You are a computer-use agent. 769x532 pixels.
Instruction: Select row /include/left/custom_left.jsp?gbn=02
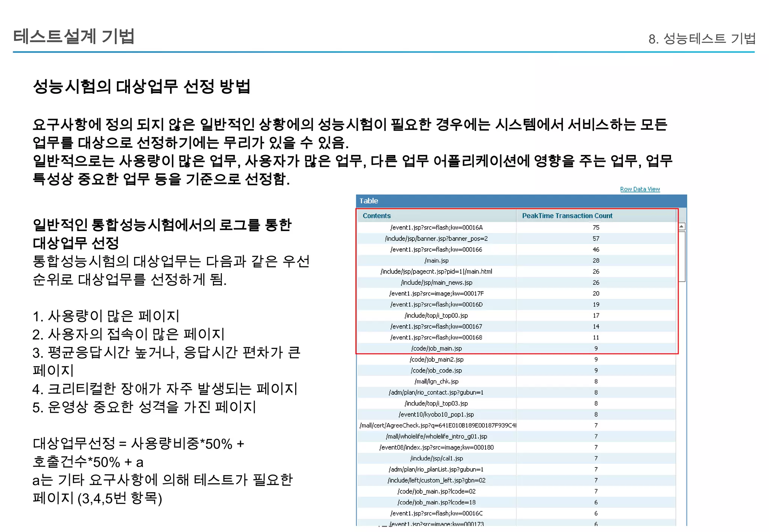(517, 480)
